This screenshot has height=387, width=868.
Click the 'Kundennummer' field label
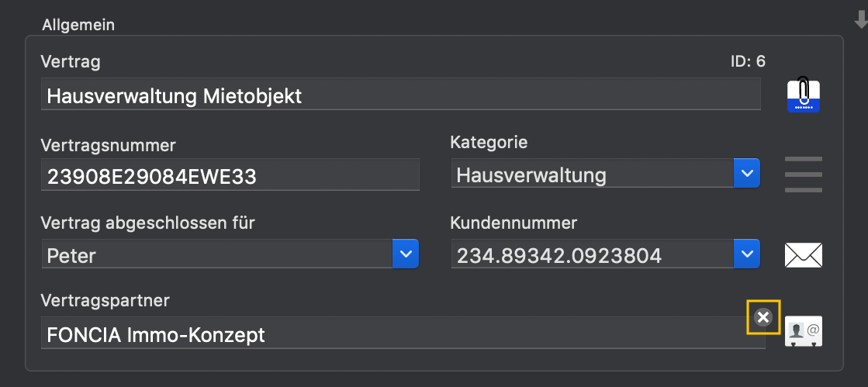(x=514, y=223)
